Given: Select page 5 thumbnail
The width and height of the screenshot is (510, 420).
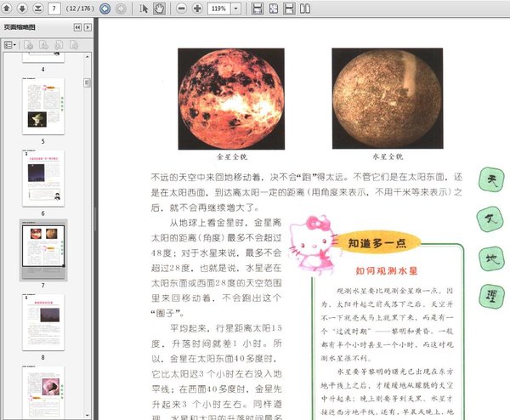Looking at the screenshot, I should (42, 105).
